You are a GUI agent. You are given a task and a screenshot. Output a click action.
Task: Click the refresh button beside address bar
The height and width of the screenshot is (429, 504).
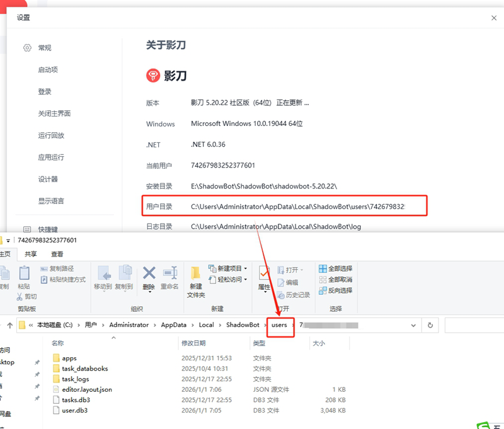click(x=430, y=325)
